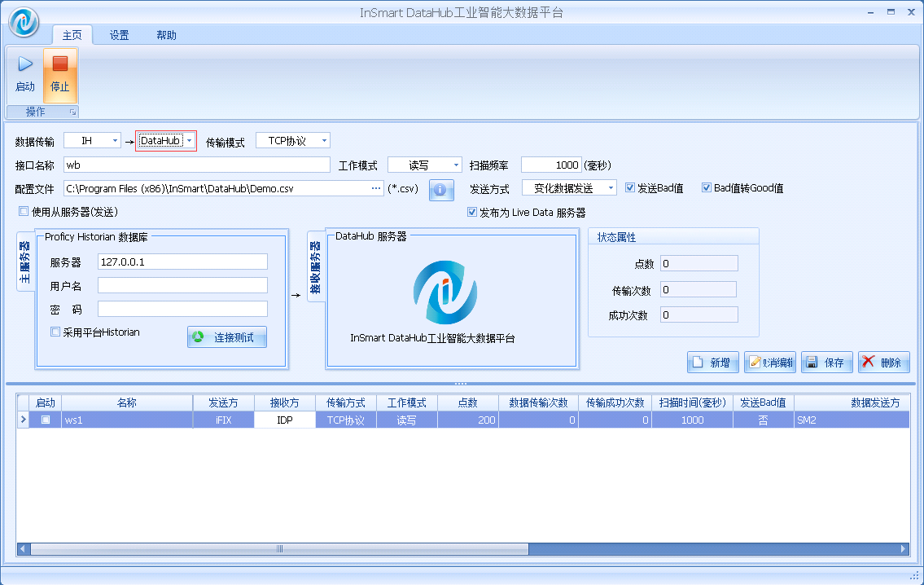Click the horizontal scrollbar thumb in table
924x585 pixels.
pyautogui.click(x=279, y=549)
